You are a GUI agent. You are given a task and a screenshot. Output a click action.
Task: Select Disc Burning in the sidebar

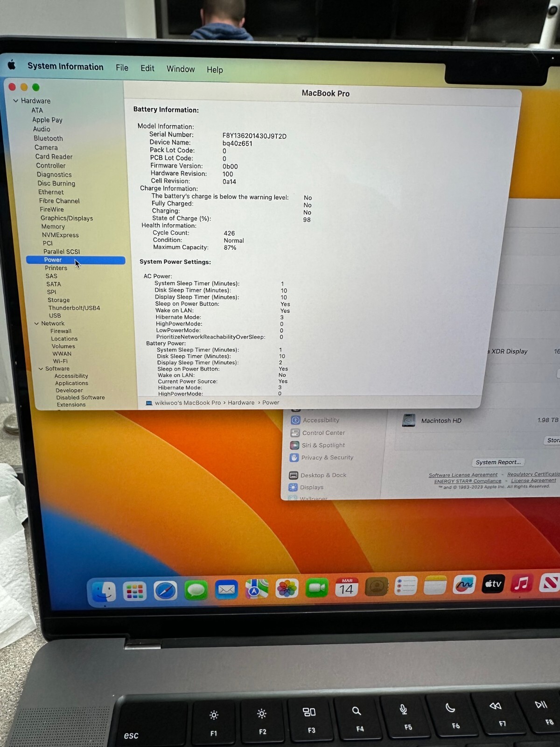pyautogui.click(x=56, y=183)
